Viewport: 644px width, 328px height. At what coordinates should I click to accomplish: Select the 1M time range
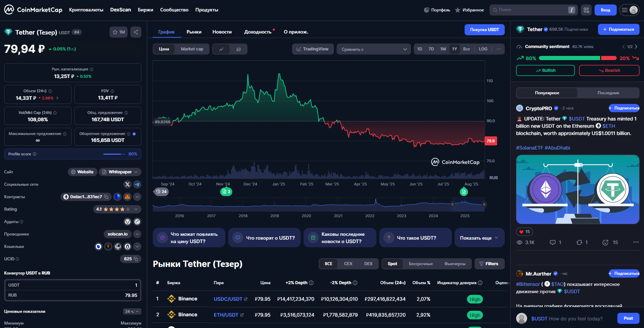(443, 49)
